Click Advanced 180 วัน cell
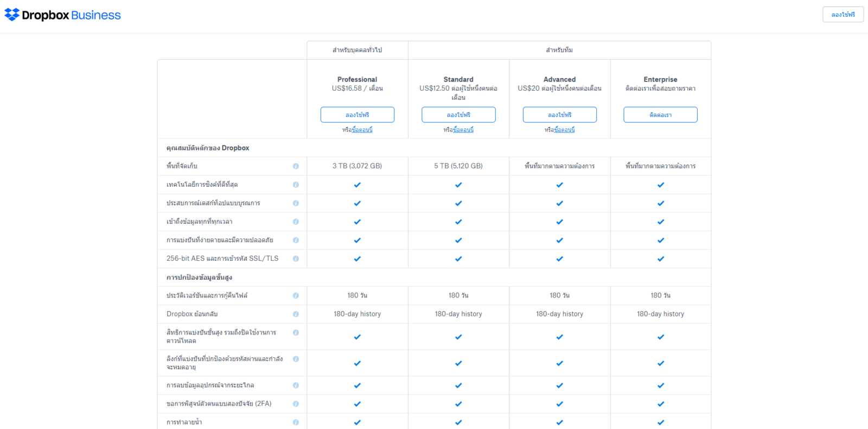868x429 pixels. 560,295
